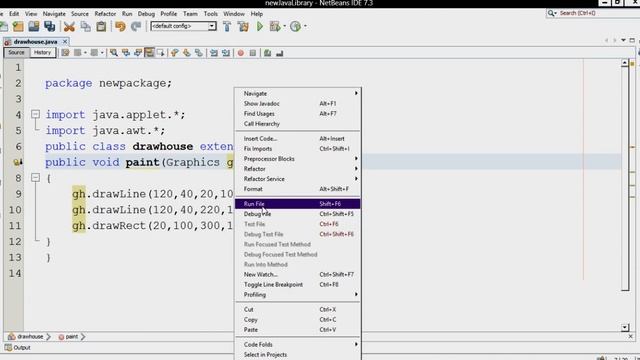This screenshot has width=640, height=360.
Task: Open the drawhouse.java editor tab
Action: (x=35, y=42)
